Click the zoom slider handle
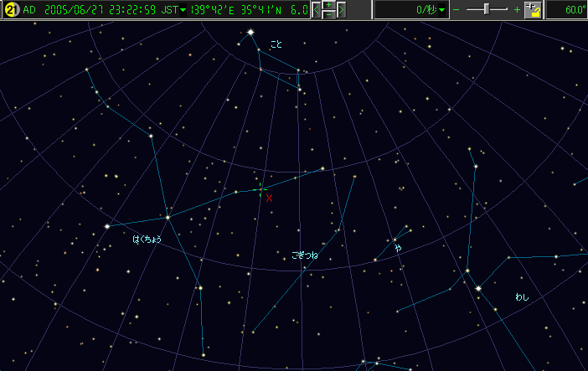Screen dimensions: 588x371 [x=486, y=9]
